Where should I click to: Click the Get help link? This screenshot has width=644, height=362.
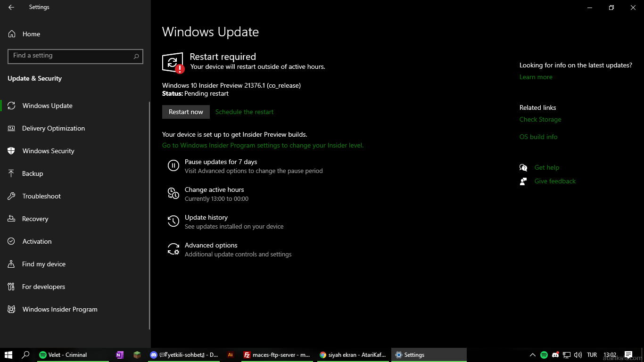(x=546, y=167)
